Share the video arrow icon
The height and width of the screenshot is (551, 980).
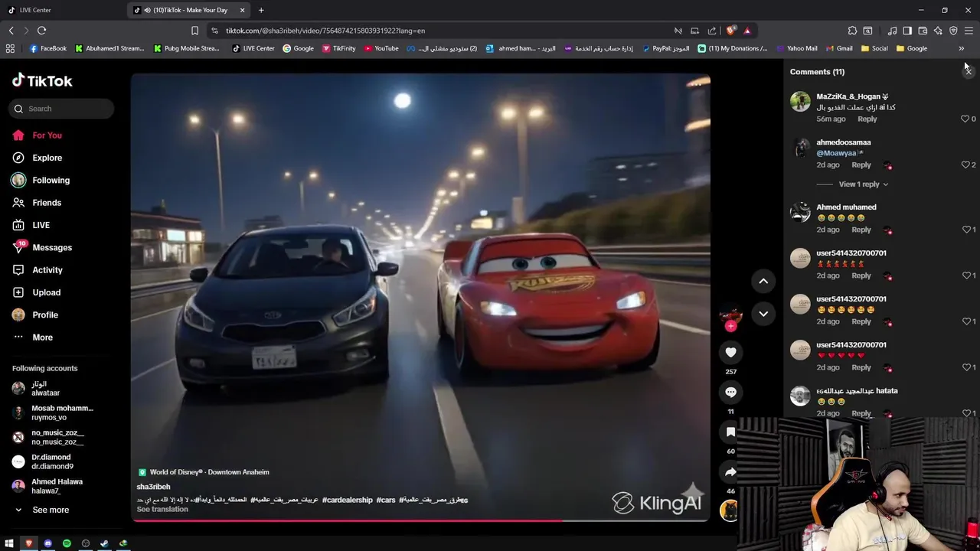click(x=730, y=472)
